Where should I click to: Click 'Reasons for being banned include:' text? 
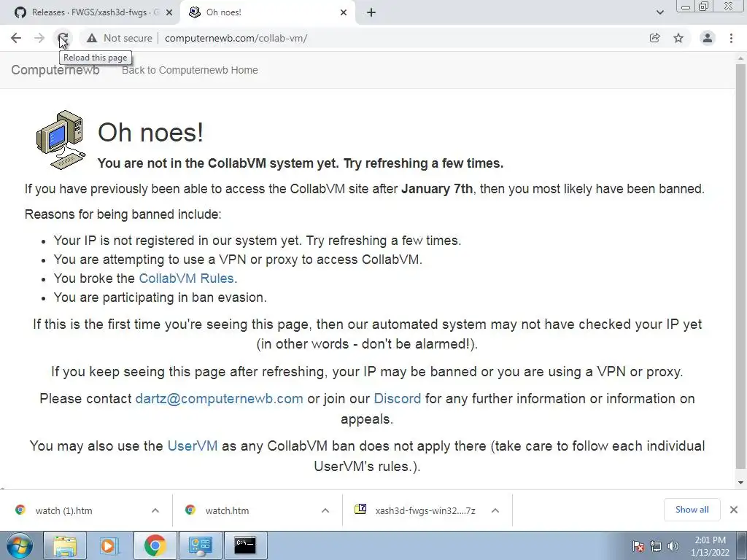tap(123, 214)
